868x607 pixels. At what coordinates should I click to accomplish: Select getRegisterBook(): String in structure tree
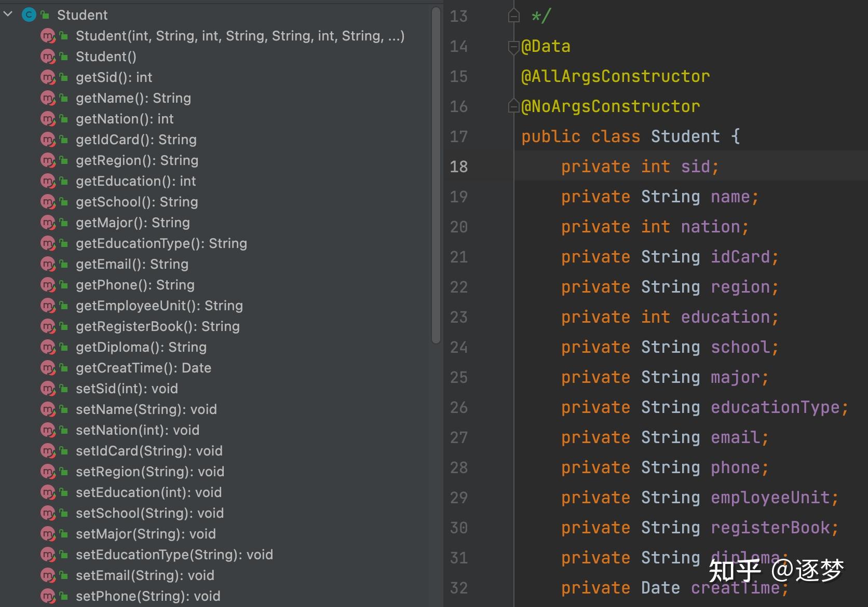[158, 326]
